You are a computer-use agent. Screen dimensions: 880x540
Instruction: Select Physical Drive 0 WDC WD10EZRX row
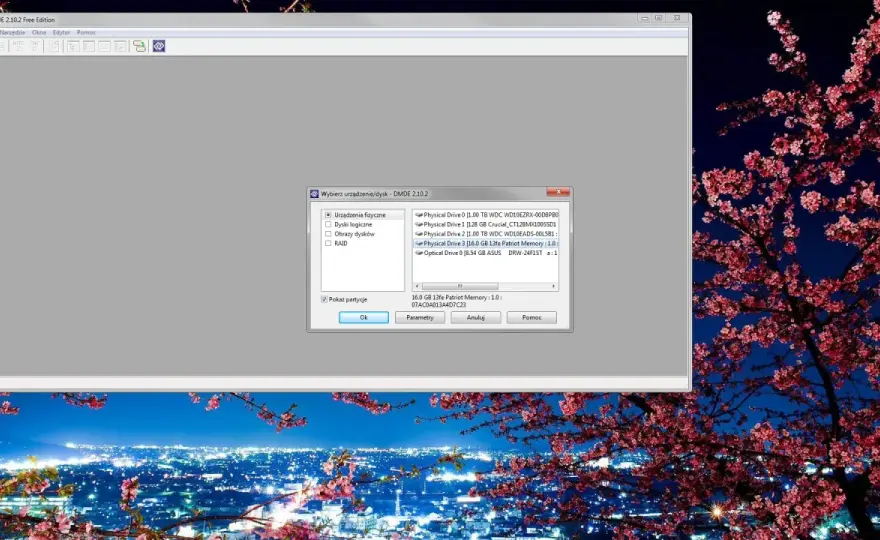(x=486, y=215)
